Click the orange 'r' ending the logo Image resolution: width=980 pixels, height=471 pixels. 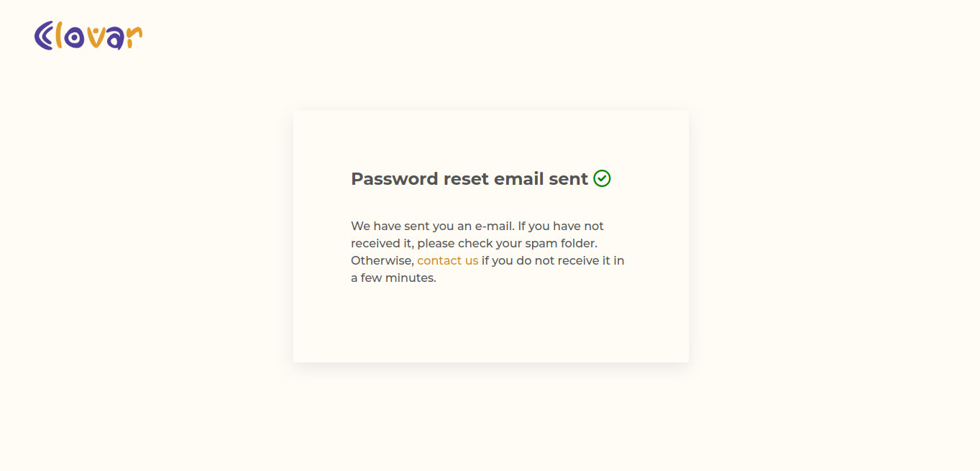134,36
